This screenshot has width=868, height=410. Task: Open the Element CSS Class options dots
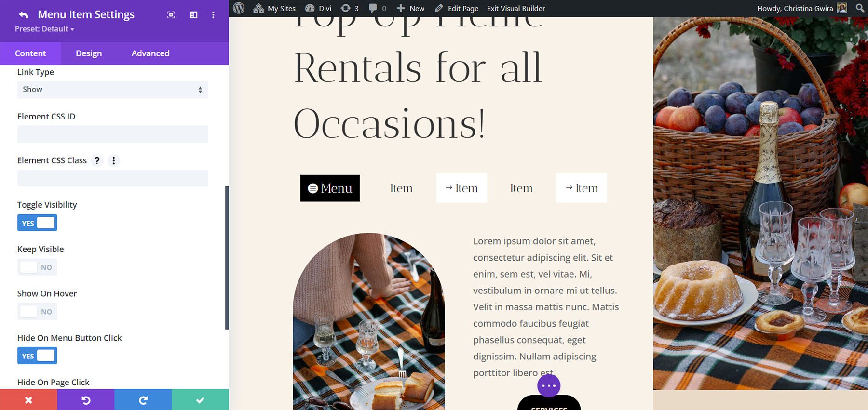click(114, 160)
